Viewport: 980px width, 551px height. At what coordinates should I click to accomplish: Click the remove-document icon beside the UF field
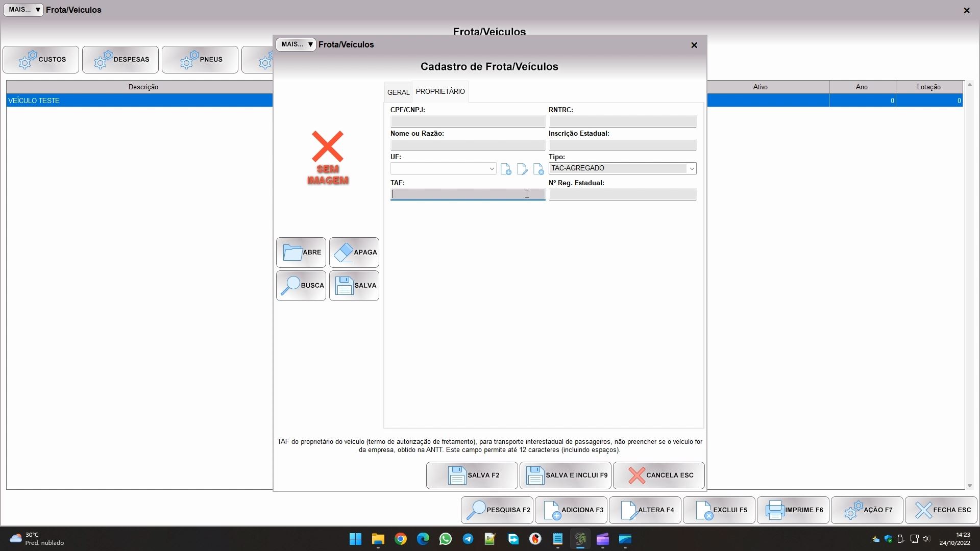coord(538,169)
